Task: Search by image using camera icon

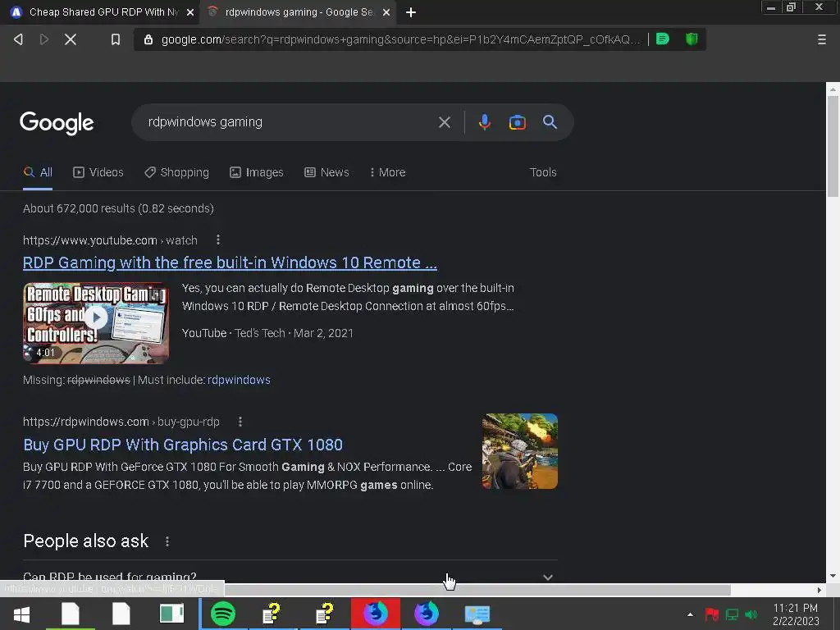Action: (x=517, y=122)
